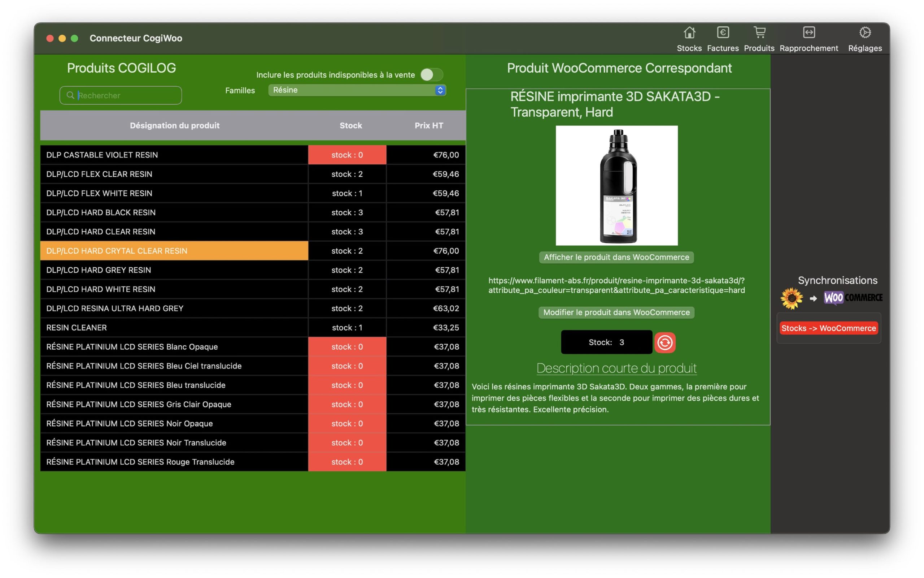Click stock cell of RESIN CLEANER
This screenshot has width=924, height=578.
[347, 328]
